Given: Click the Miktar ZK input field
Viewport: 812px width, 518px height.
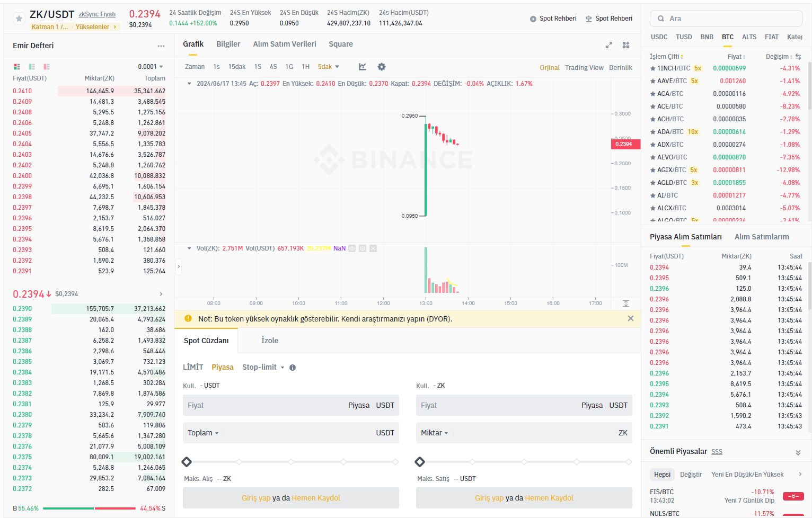Looking at the screenshot, I should pyautogui.click(x=524, y=433).
